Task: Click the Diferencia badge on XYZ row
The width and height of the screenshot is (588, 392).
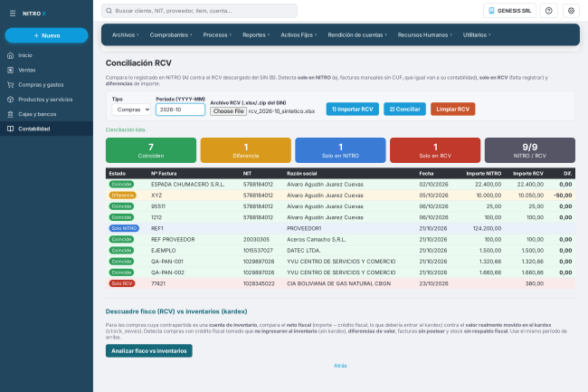Action: tap(123, 196)
